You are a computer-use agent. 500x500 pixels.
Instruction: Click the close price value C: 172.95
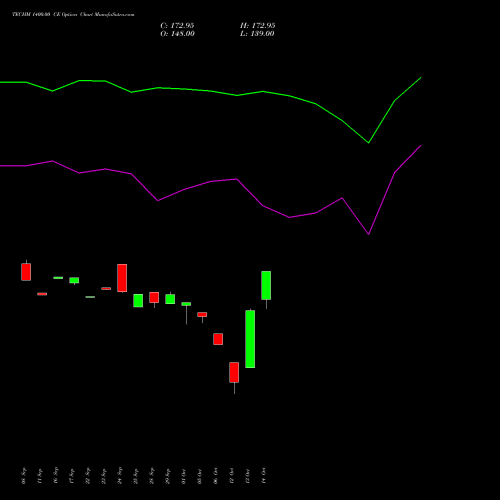click(177, 26)
